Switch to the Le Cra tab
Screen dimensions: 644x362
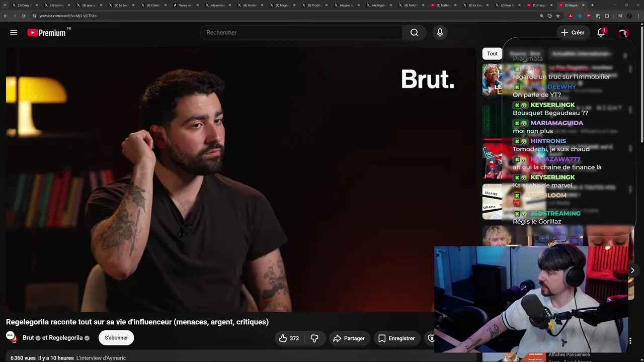475,5
